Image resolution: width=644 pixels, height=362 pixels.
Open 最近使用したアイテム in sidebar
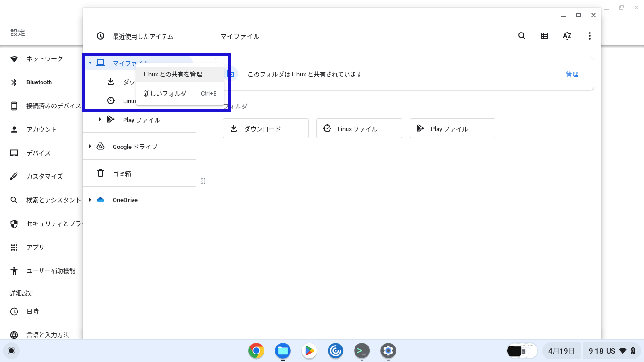pyautogui.click(x=142, y=36)
